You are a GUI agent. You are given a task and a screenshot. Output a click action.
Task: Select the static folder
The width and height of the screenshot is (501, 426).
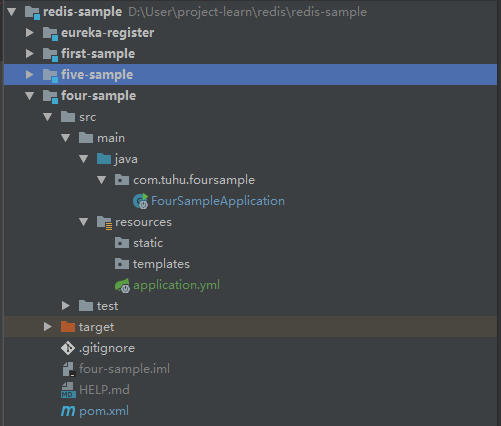point(148,243)
